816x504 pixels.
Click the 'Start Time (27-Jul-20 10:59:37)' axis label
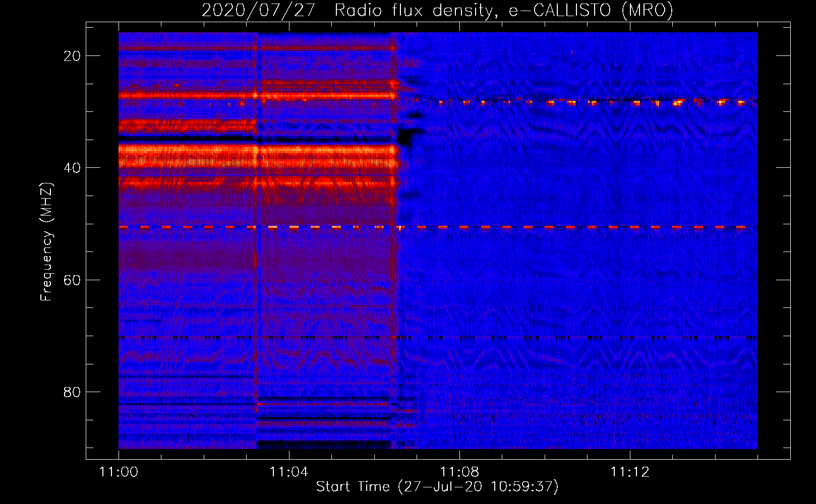pyautogui.click(x=437, y=487)
